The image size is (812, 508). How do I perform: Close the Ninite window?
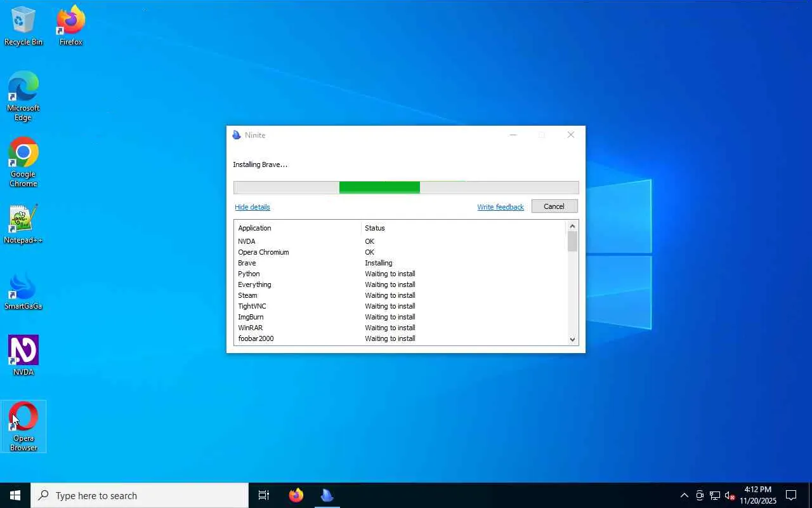570,135
